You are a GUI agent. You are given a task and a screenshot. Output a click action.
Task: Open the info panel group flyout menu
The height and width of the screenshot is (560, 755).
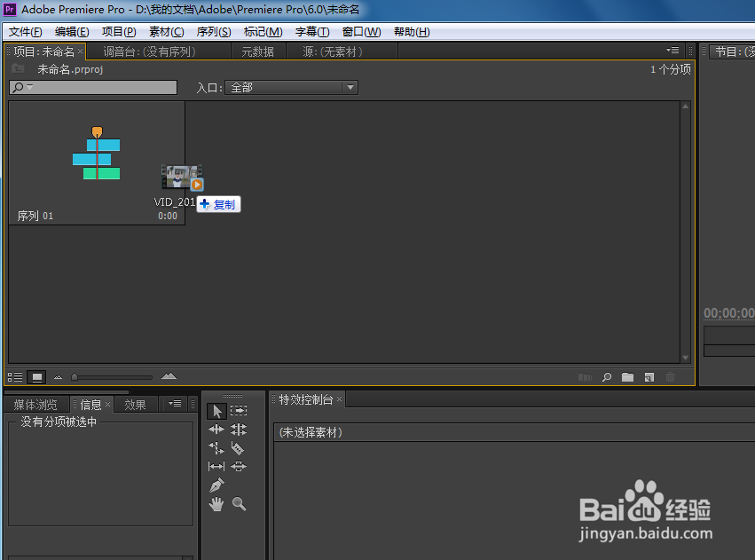pos(175,404)
